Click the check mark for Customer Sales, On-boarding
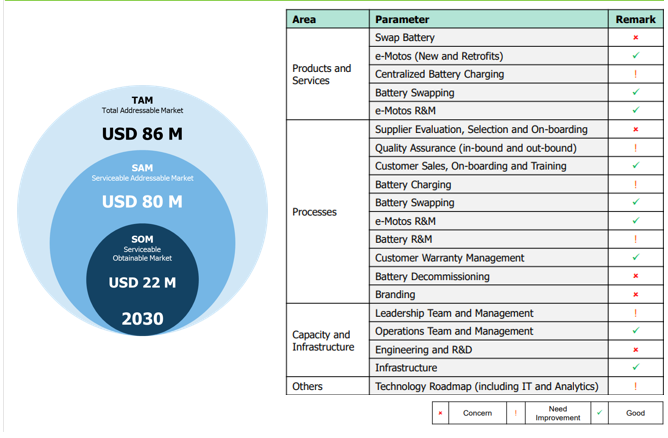The width and height of the screenshot is (668, 438). coord(636,165)
